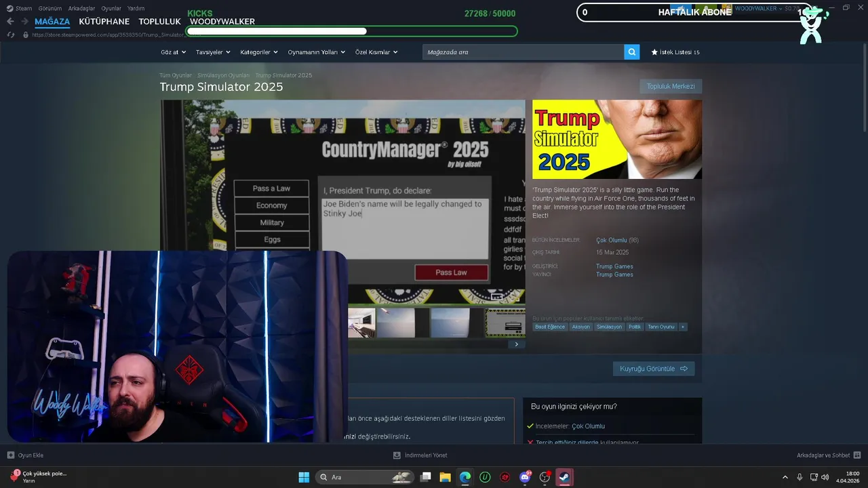Open the Arkadaşlar menu
Screen dimensions: 868x488
(81, 8)
